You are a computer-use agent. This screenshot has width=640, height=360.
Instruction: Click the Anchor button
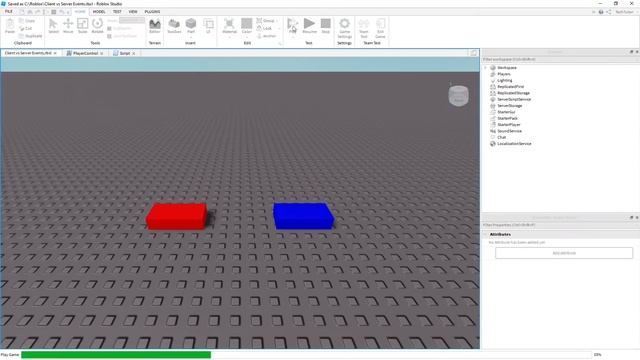267,36
